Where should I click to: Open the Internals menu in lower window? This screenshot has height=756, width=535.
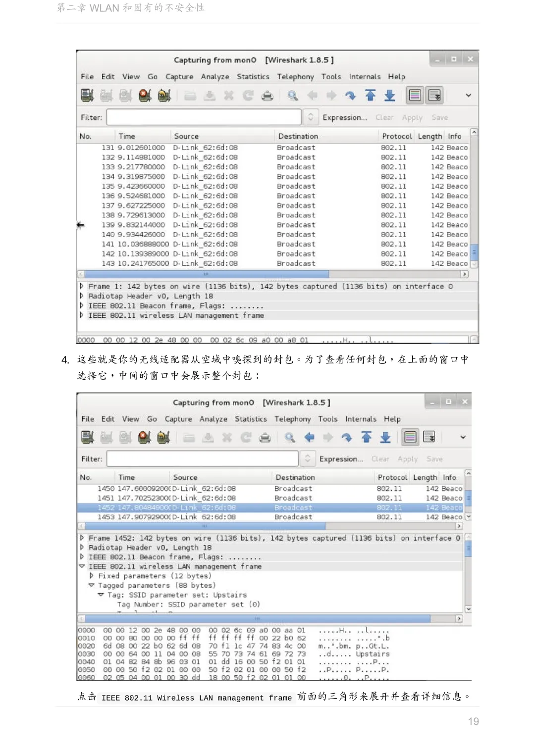coord(361,419)
